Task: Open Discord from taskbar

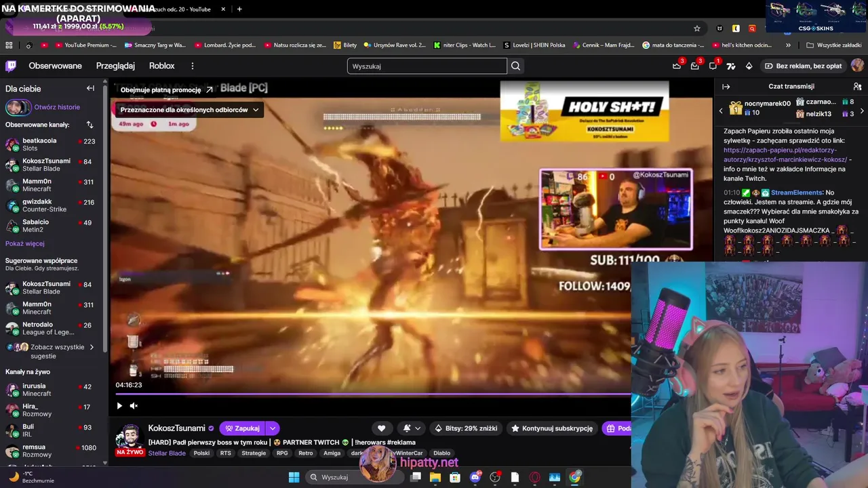Action: point(475,477)
